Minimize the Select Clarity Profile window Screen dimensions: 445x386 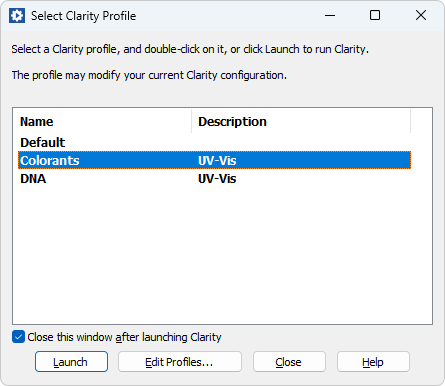[330, 15]
